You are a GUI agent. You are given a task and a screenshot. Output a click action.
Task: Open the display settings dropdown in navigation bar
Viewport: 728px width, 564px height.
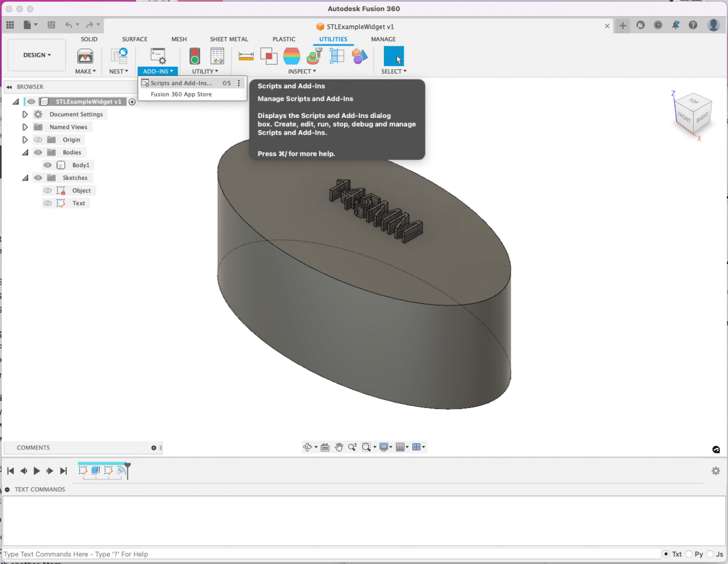[385, 447]
